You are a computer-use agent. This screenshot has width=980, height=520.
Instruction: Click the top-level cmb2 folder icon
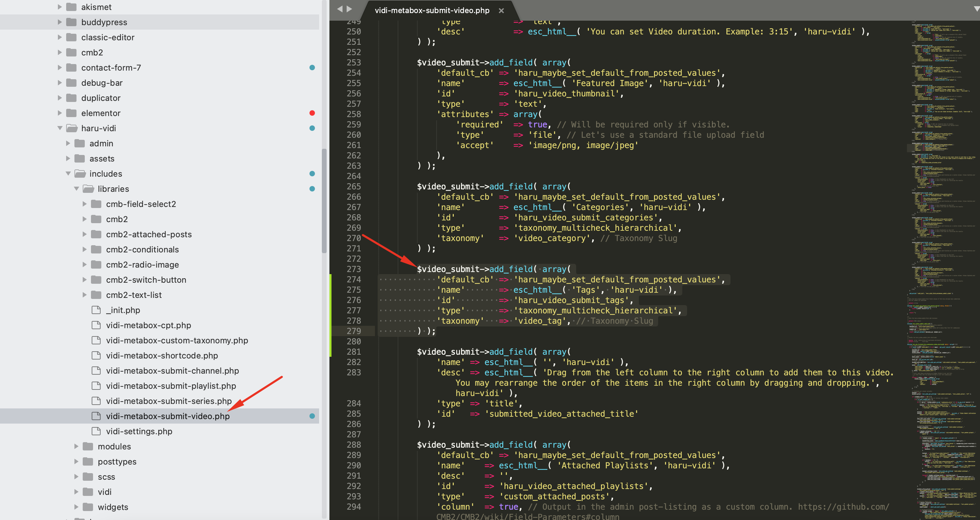pyautogui.click(x=71, y=52)
